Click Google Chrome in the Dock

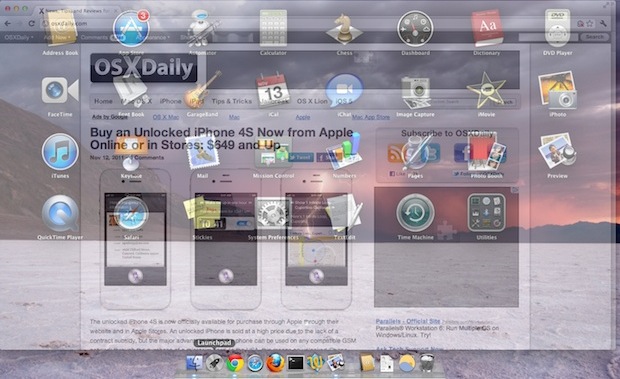[234, 362]
